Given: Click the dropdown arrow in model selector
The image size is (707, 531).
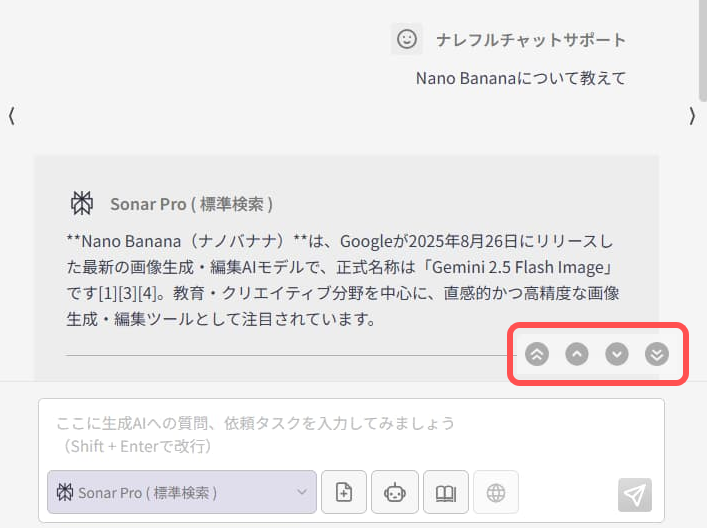Looking at the screenshot, I should click(x=302, y=492).
